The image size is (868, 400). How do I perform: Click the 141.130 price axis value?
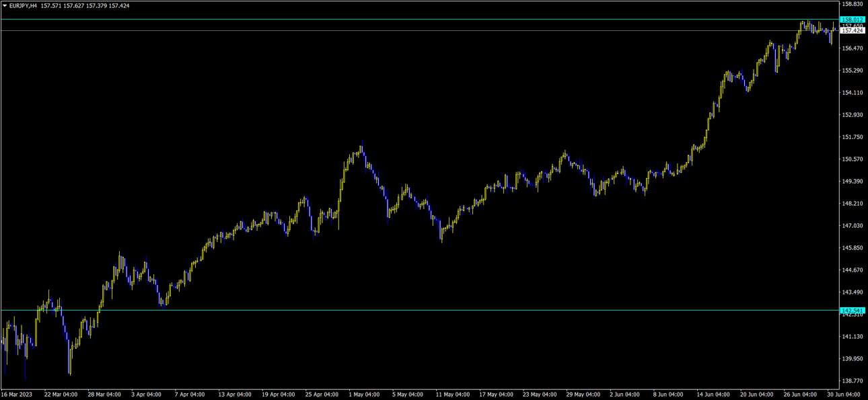tap(853, 337)
